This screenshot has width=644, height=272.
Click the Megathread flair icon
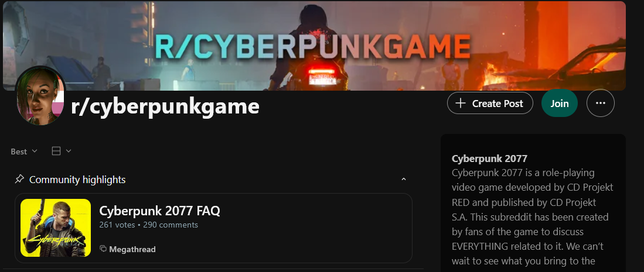click(x=103, y=249)
